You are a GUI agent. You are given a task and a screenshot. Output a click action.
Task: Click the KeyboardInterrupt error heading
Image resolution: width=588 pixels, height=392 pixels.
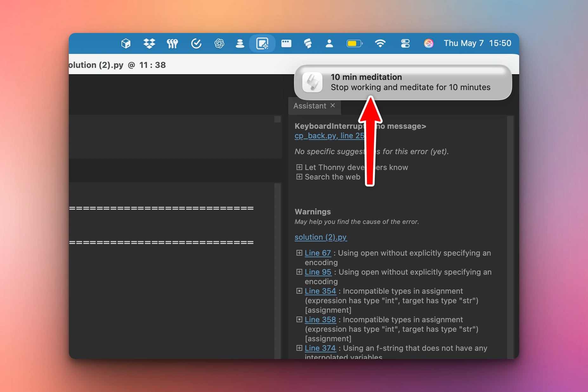(360, 126)
